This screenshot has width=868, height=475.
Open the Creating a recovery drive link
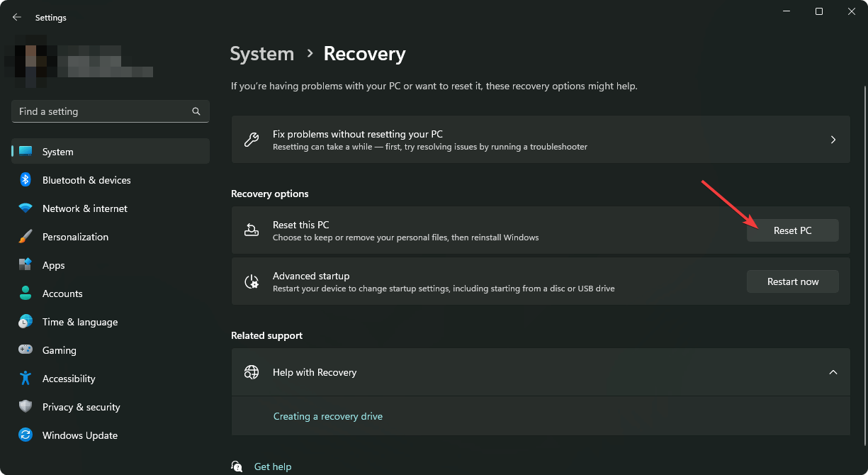tap(327, 416)
